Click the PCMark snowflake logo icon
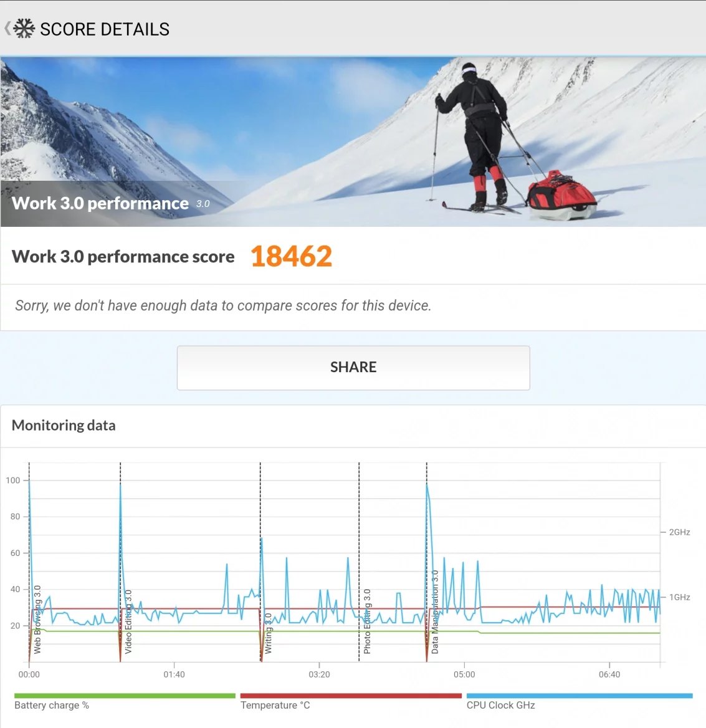Screen dimensions: 706x728 point(24,29)
